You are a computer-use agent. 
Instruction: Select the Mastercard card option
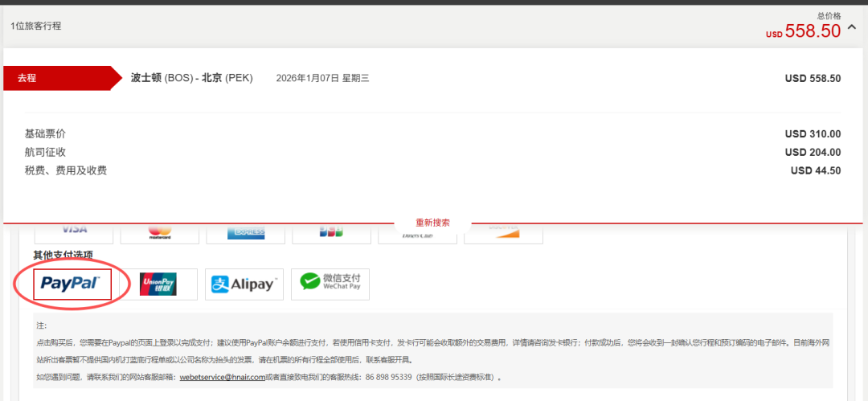[x=160, y=233]
